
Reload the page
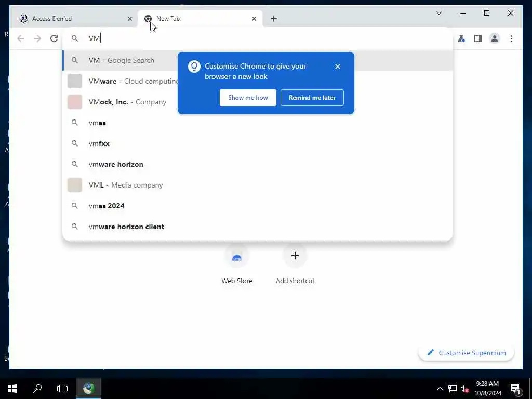coord(54,38)
